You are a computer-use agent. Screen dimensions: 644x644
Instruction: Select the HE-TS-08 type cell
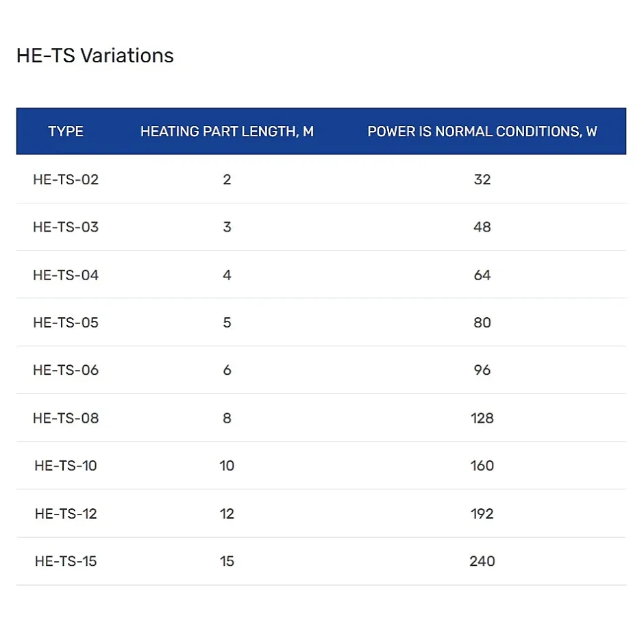[66, 418]
